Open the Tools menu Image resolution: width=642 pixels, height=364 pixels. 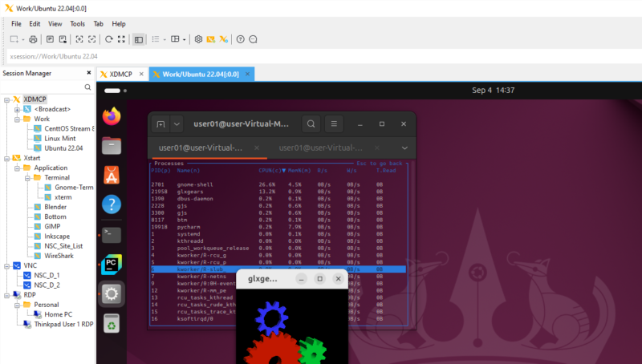(x=77, y=24)
